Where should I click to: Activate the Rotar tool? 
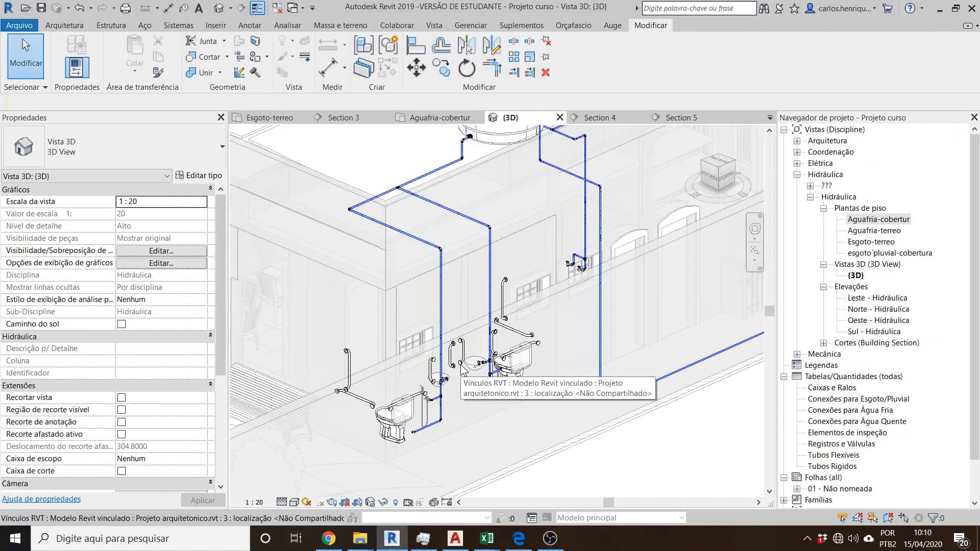click(x=467, y=67)
